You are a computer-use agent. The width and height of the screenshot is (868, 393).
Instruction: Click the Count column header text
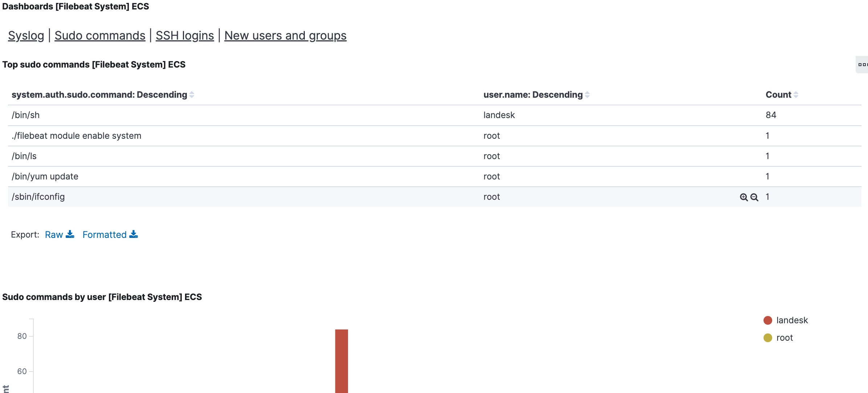(x=778, y=95)
